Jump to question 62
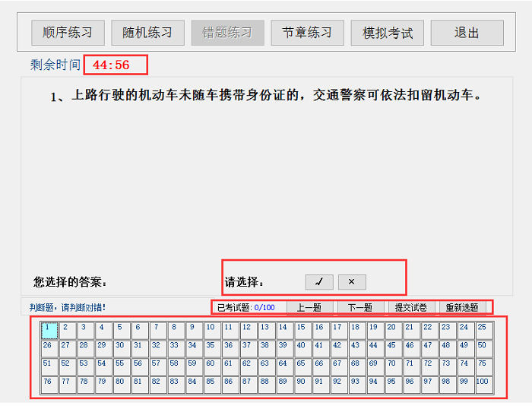 pyautogui.click(x=249, y=367)
